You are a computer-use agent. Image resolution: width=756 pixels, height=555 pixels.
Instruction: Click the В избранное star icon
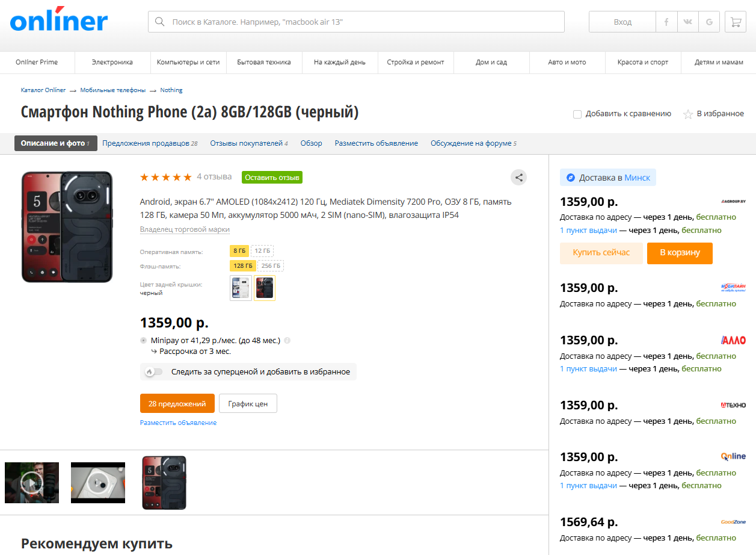pyautogui.click(x=688, y=114)
